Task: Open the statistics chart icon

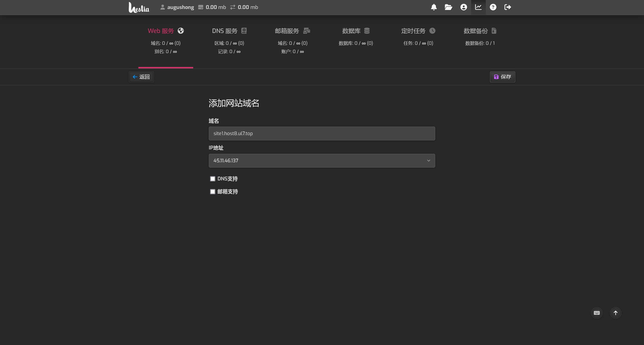Action: [478, 7]
